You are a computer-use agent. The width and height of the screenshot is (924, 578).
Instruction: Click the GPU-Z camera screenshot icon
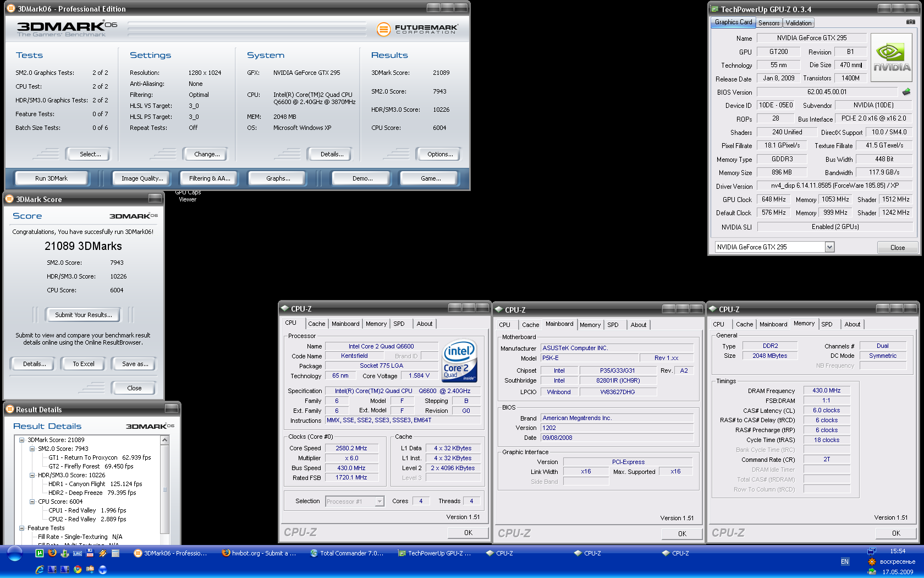911,22
